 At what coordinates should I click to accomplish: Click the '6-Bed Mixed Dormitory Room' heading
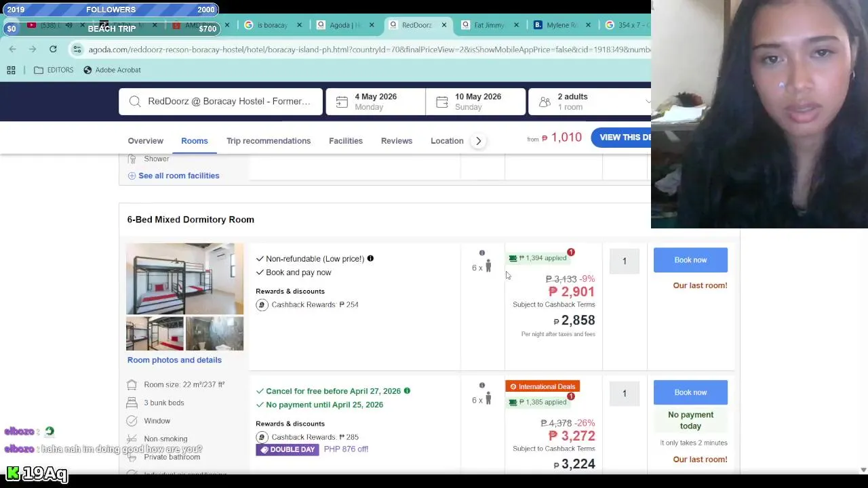tap(191, 220)
